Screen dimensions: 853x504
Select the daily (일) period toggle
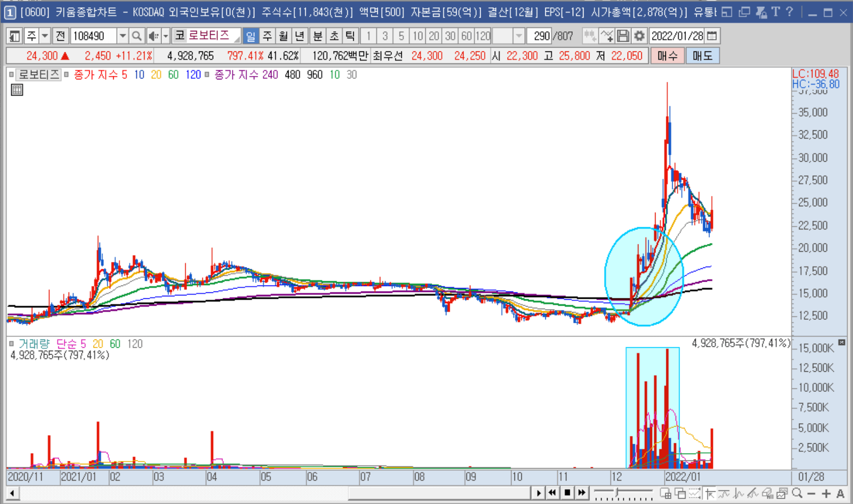point(251,36)
